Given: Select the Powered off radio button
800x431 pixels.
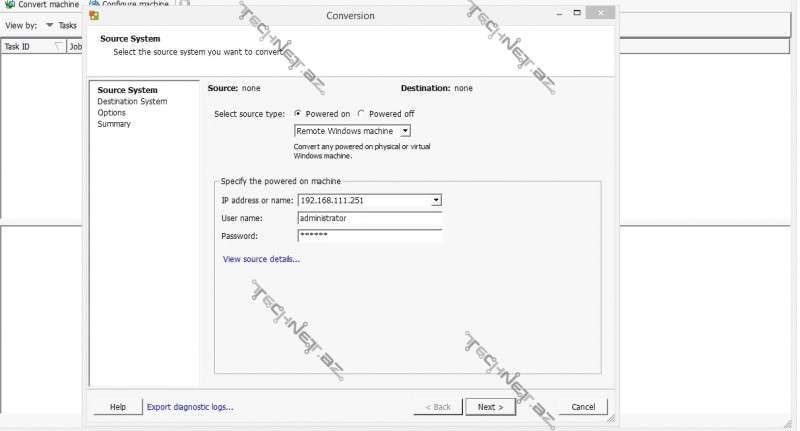Looking at the screenshot, I should point(361,114).
